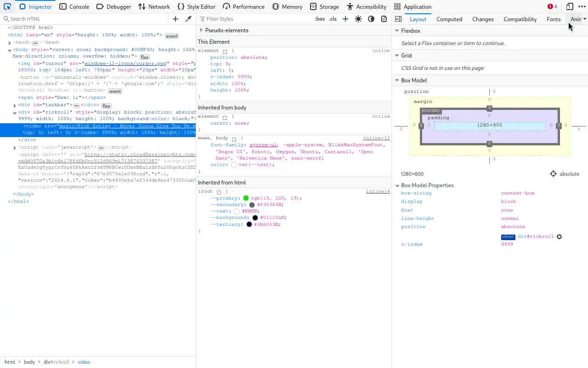Viewport: 588px width, 368px height.
Task: Collapse the body element node
Action: pyautogui.click(x=10, y=50)
